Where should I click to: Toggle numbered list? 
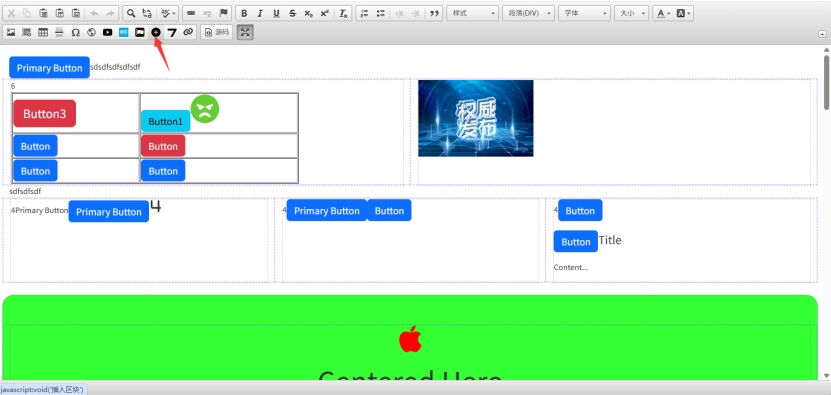coord(364,13)
